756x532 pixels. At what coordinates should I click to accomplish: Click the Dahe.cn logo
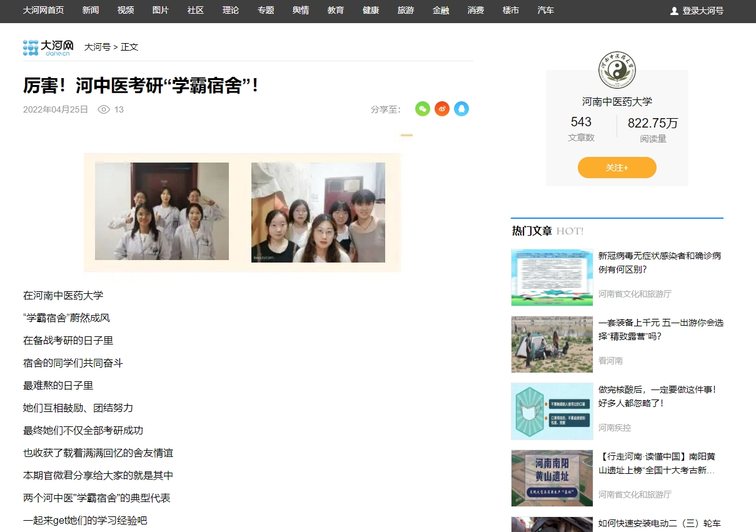click(48, 47)
